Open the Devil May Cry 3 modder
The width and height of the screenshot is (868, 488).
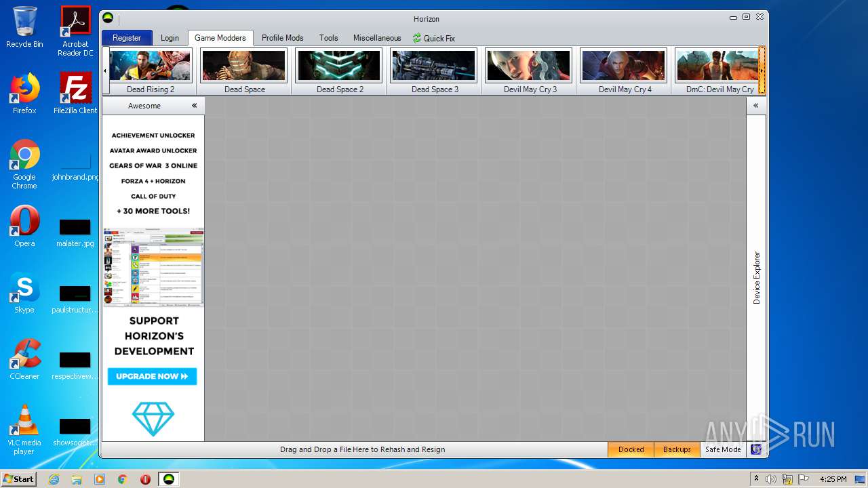click(529, 71)
